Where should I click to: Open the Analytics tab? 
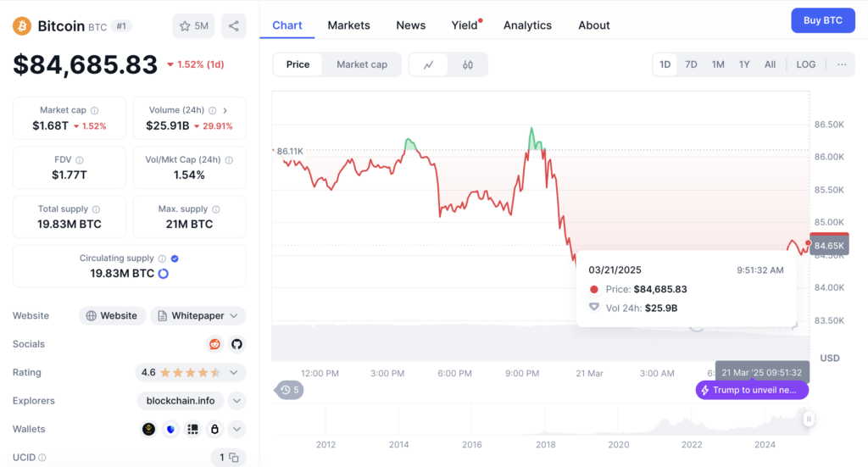tap(527, 25)
